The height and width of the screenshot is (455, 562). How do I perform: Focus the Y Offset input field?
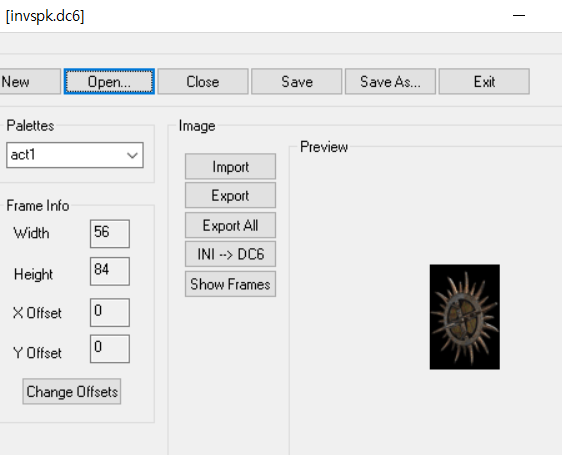(x=110, y=349)
